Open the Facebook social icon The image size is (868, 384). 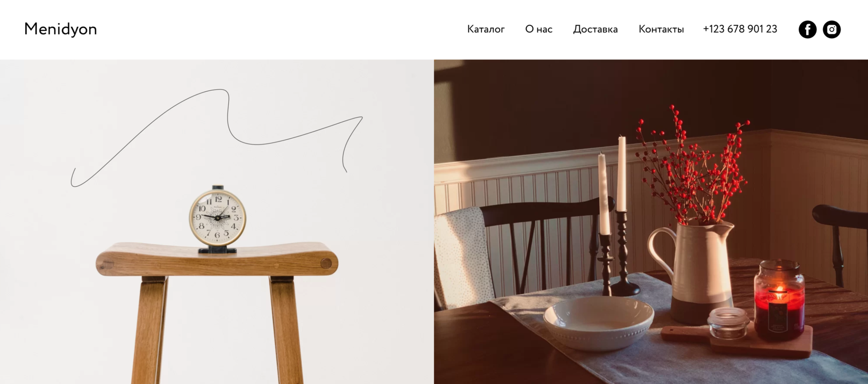click(x=808, y=29)
